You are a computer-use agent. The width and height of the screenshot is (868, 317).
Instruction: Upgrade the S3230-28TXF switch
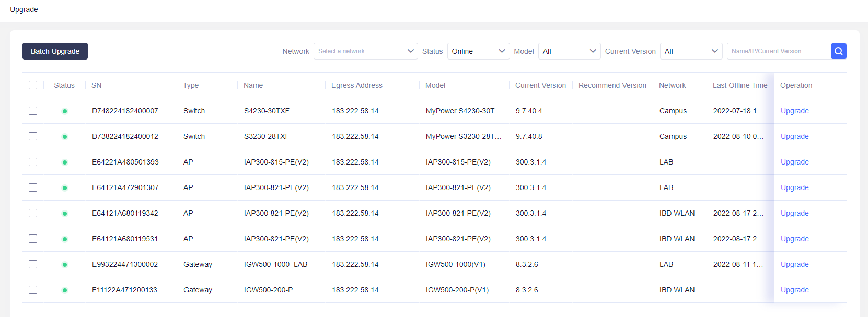794,136
